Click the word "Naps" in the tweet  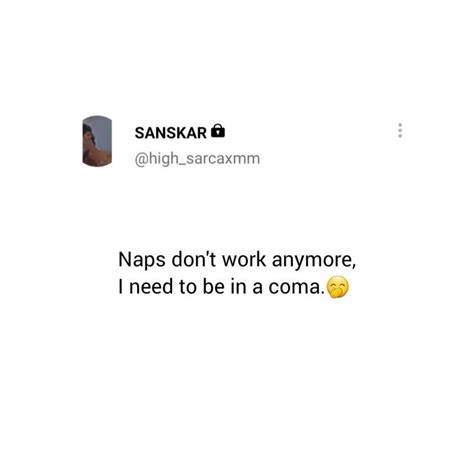[x=142, y=260]
